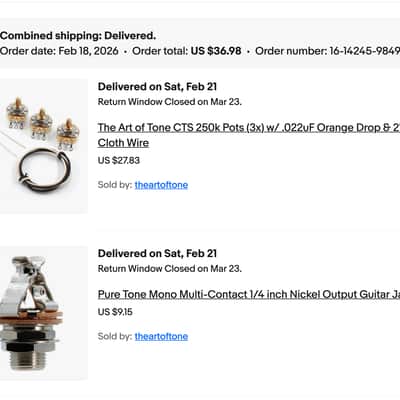Open the Pure Tone Mono Multi-Contact jack listing

click(249, 295)
